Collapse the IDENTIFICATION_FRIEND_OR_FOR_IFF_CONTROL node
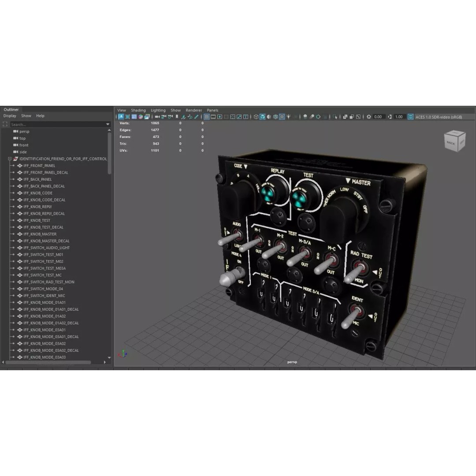Screen dimensions: 476x476 (x=10, y=158)
